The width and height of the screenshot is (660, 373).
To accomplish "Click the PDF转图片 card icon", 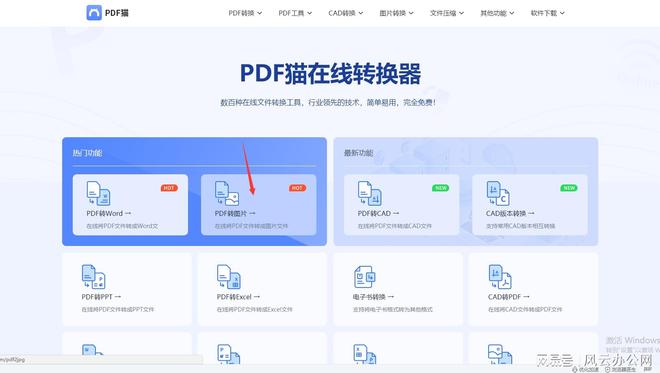I will point(227,193).
